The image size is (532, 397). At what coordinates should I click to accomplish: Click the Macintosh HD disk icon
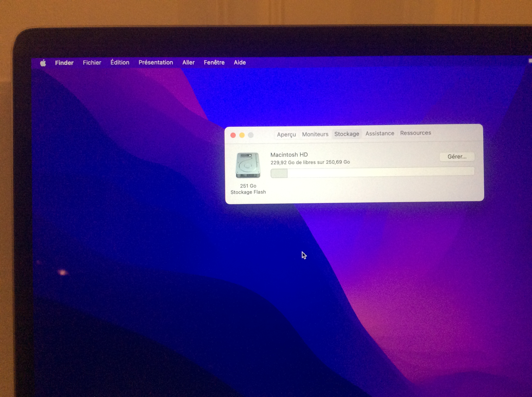248,165
